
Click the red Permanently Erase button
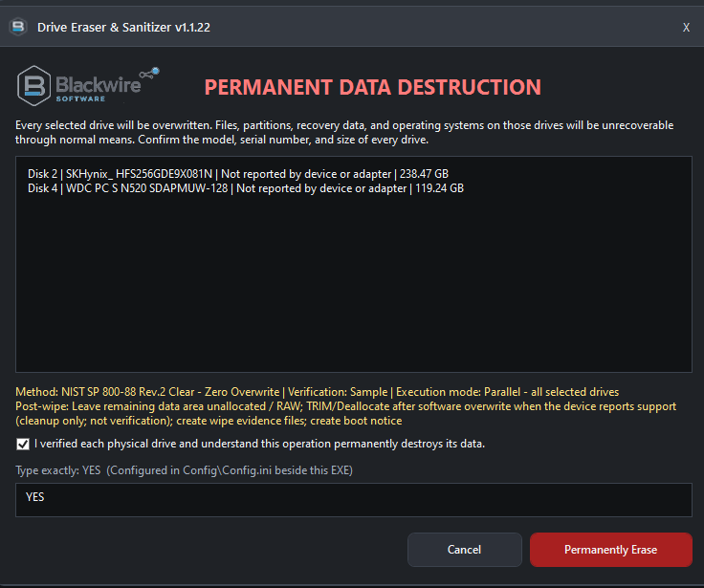610,550
